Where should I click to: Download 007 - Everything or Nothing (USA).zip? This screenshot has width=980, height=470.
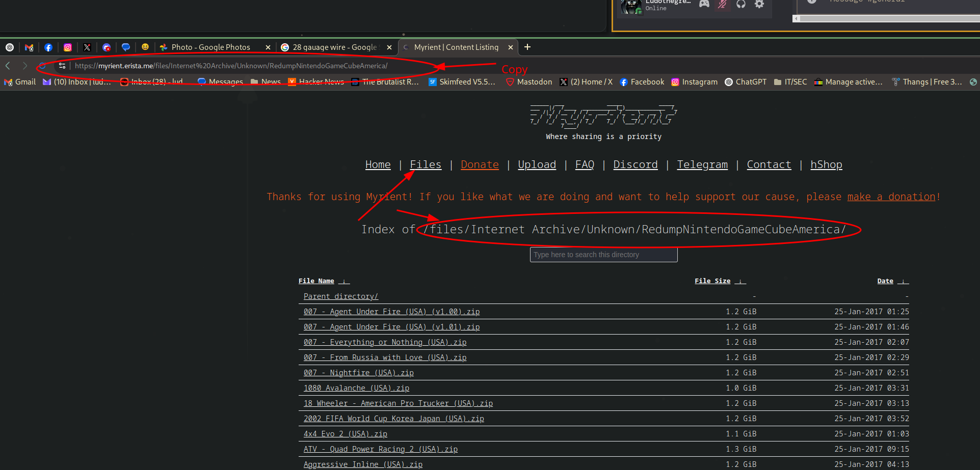click(x=385, y=342)
